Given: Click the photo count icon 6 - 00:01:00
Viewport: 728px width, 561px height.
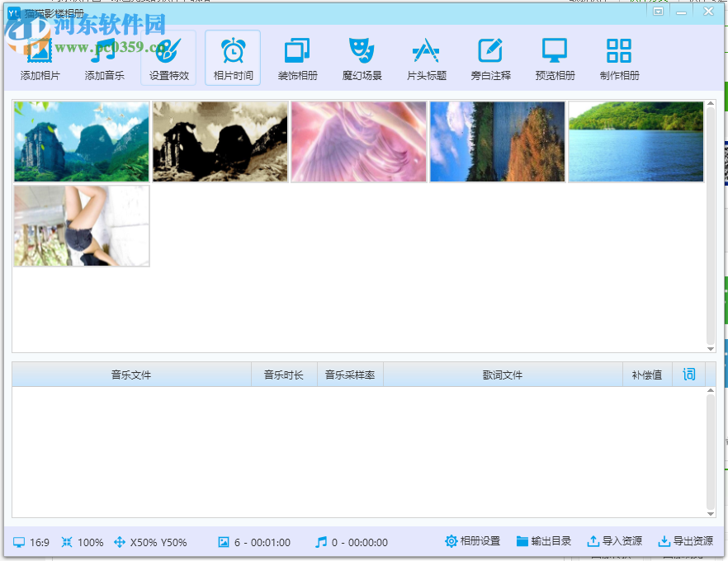Looking at the screenshot, I should tap(224, 542).
